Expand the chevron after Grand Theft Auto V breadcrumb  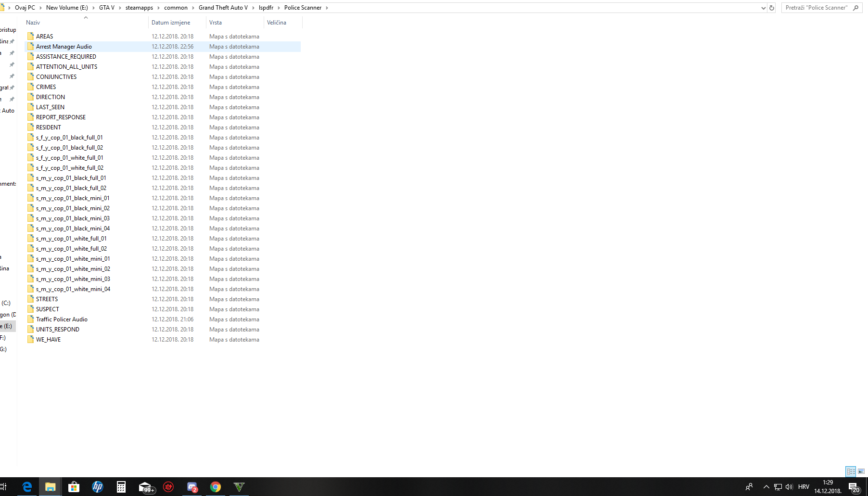(253, 8)
